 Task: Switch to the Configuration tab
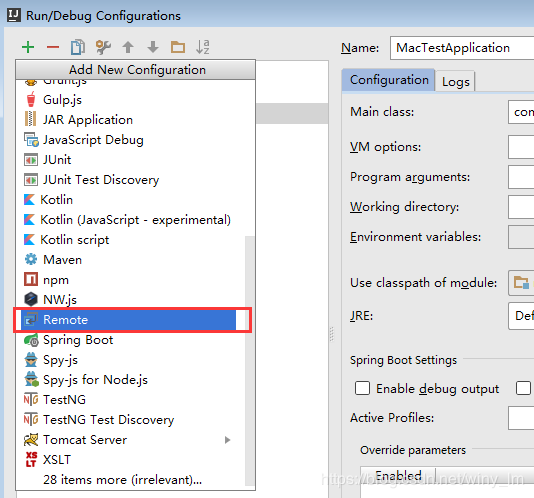[389, 80]
